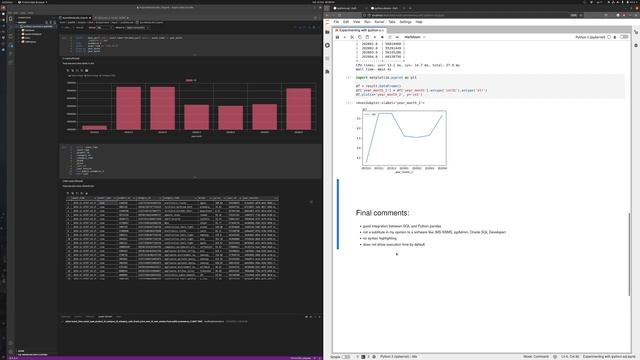This screenshot has width=640, height=360.
Task: Select the third folder in the connection tree
Action: pos(28,38)
